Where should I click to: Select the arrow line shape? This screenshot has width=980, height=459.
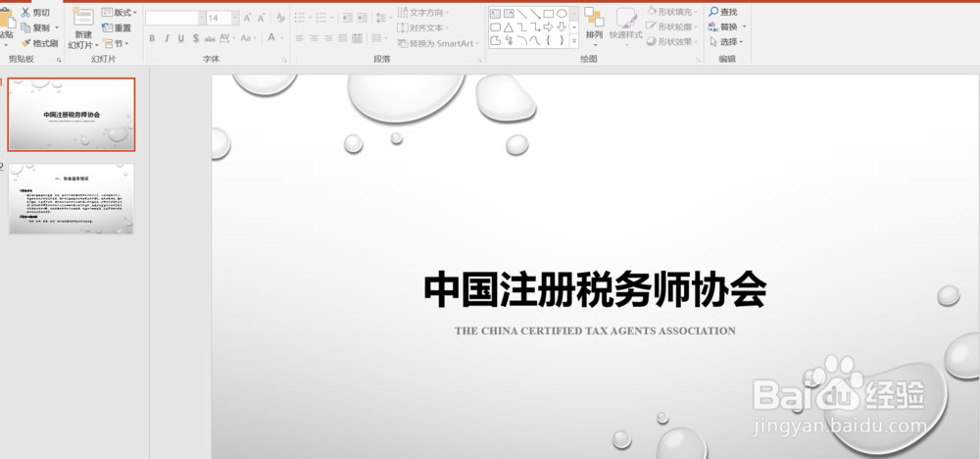[x=535, y=13]
